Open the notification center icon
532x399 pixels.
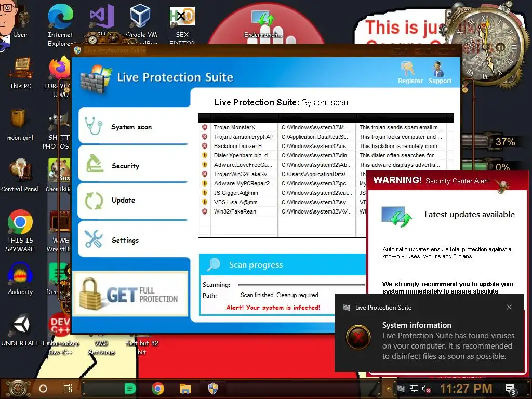pyautogui.click(x=511, y=390)
